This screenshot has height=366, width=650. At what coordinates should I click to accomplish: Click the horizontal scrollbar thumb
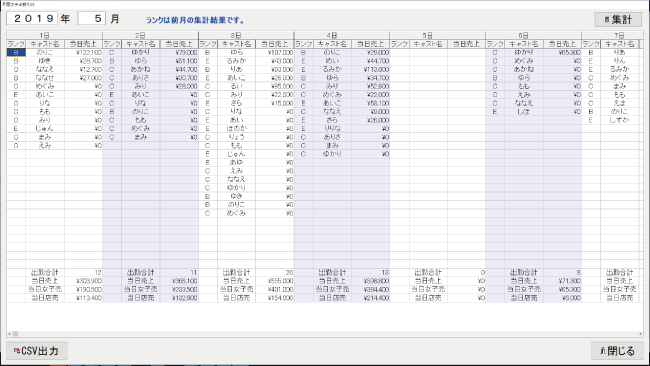point(15,334)
